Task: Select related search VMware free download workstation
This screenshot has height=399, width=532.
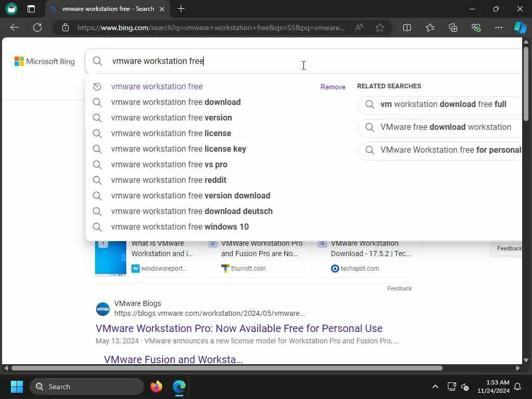Action: 440,127
